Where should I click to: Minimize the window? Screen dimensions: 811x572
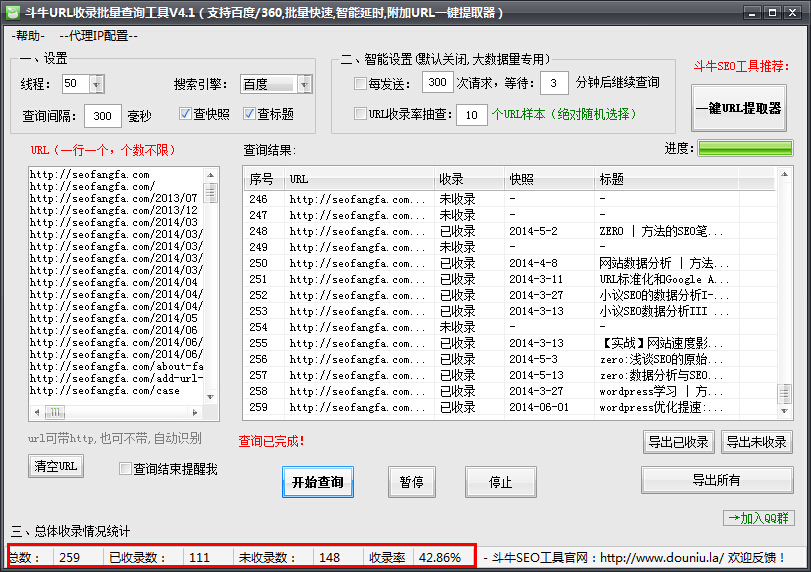[x=752, y=12]
